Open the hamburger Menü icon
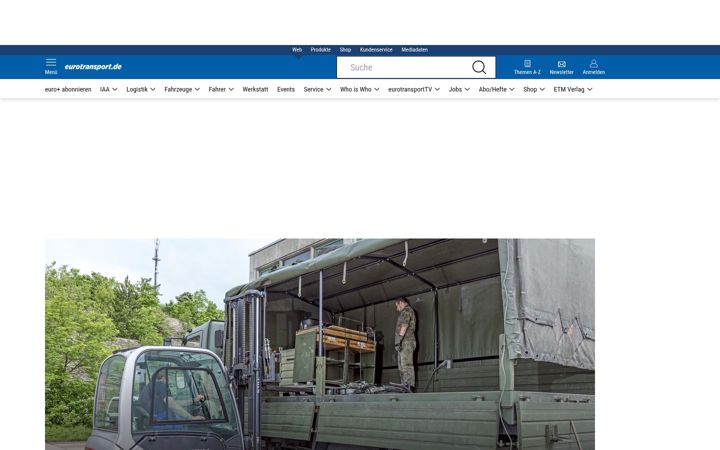This screenshot has width=720, height=450. tap(51, 66)
